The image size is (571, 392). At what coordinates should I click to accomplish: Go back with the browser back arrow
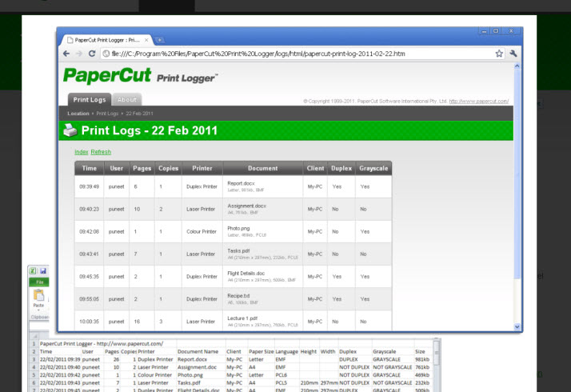pos(66,54)
